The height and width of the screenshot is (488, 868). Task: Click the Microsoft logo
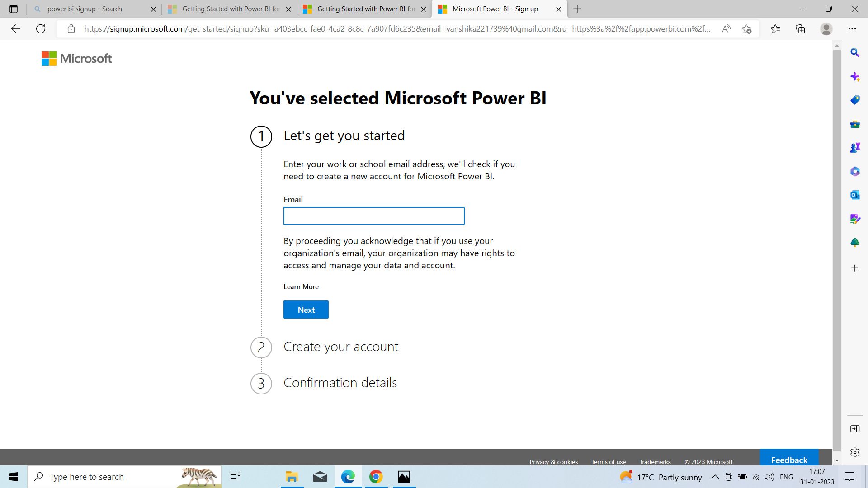pos(76,58)
